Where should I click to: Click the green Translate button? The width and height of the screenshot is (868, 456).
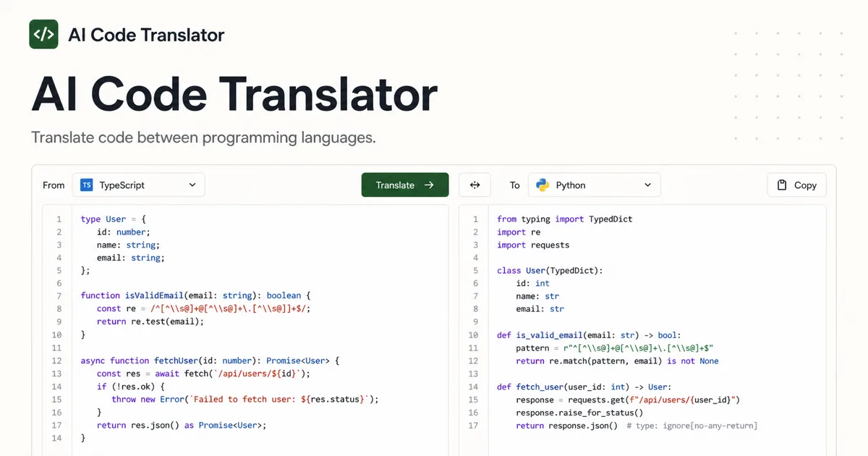coord(405,185)
